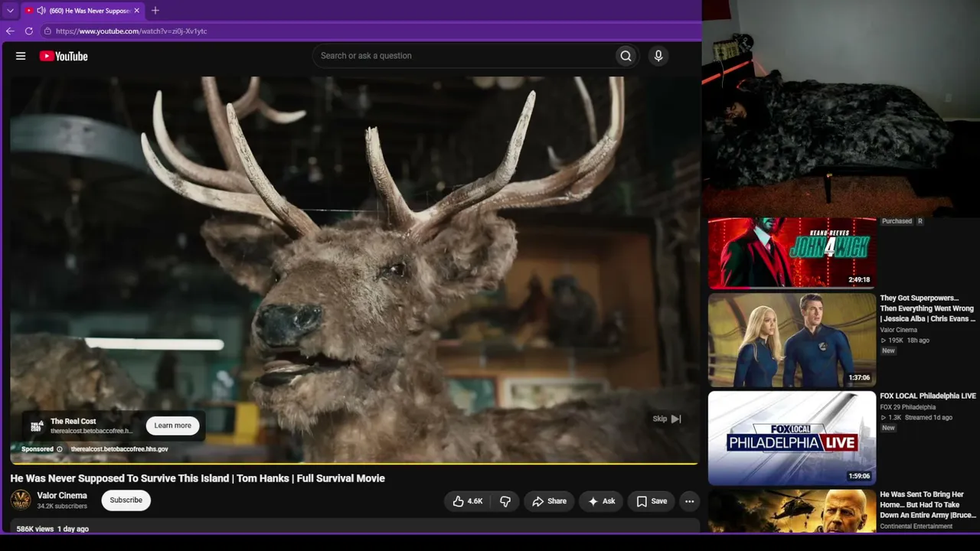980x551 pixels.
Task: Open a new browser tab
Action: (x=155, y=11)
